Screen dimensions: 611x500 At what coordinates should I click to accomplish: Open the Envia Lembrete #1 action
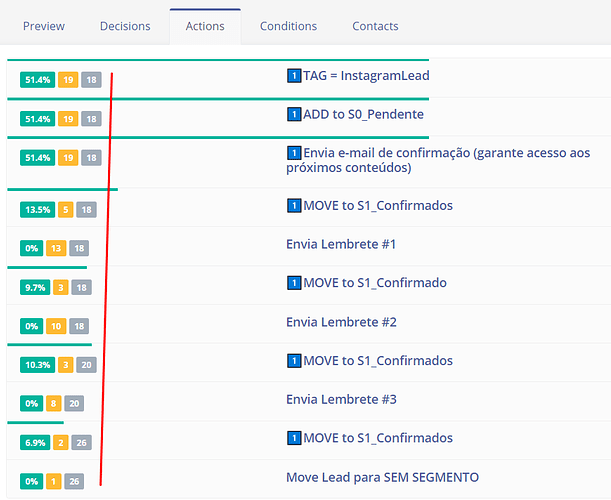[x=341, y=244]
